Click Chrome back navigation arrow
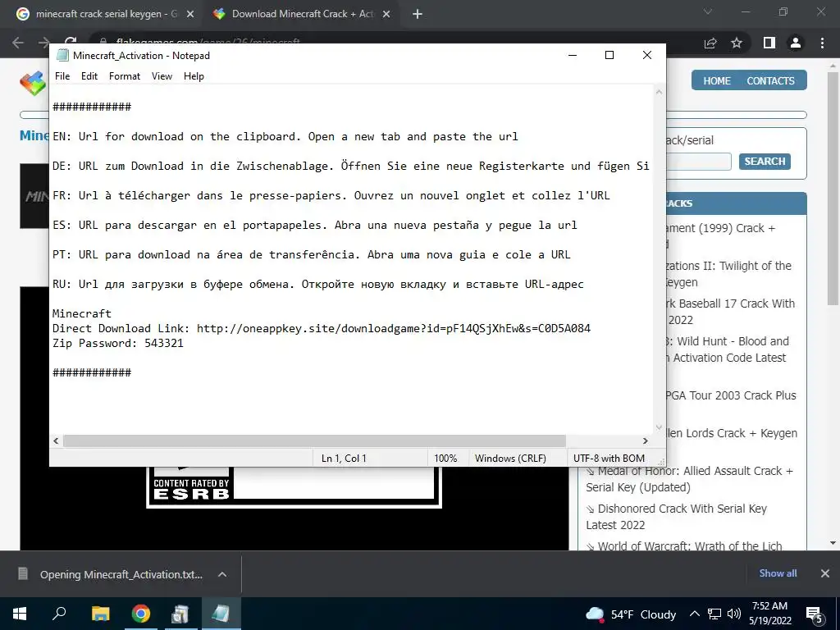840x630 pixels. click(18, 43)
